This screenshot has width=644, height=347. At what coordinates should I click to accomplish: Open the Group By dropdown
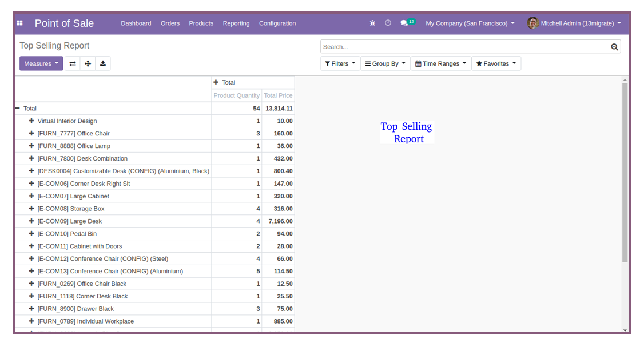[385, 63]
